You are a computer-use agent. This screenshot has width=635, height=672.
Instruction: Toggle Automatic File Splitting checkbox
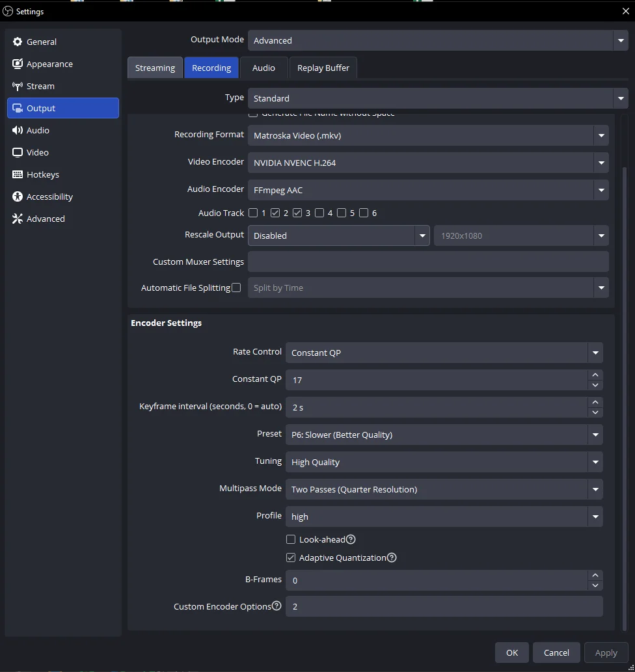pos(236,288)
